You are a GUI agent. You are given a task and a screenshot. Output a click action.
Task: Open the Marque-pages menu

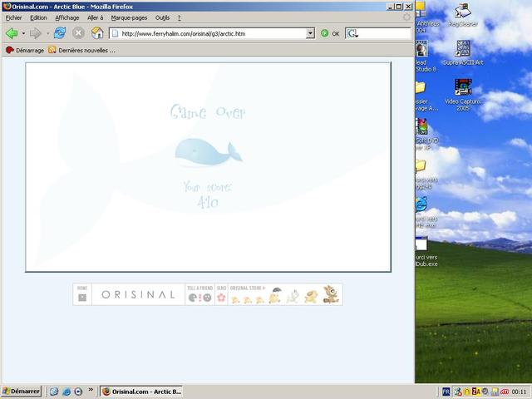(129, 17)
